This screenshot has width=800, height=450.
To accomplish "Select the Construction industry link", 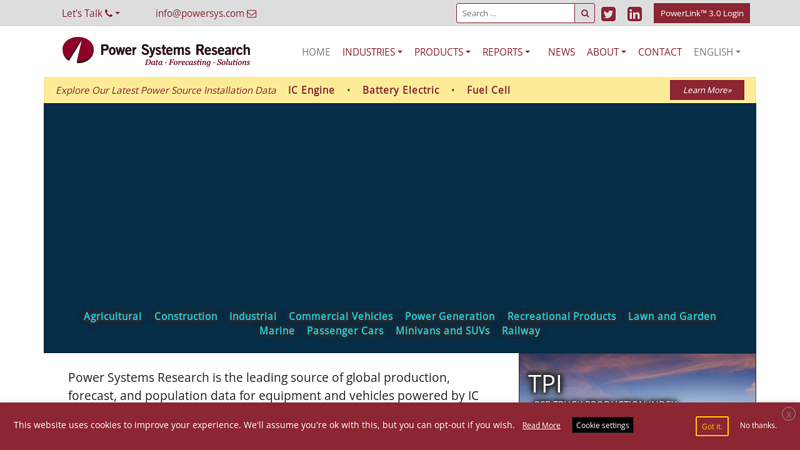I will pos(186,316).
